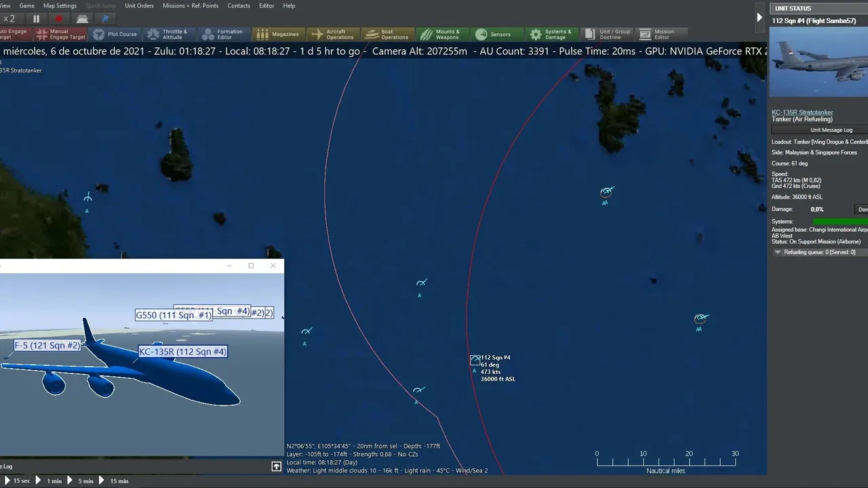868x488 pixels.
Task: Open Throttle & Altitude settings
Action: pyautogui.click(x=167, y=34)
